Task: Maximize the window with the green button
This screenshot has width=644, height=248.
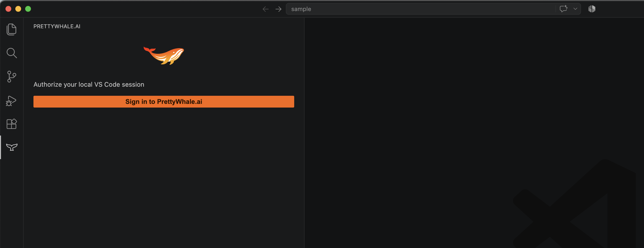Action: [x=28, y=9]
